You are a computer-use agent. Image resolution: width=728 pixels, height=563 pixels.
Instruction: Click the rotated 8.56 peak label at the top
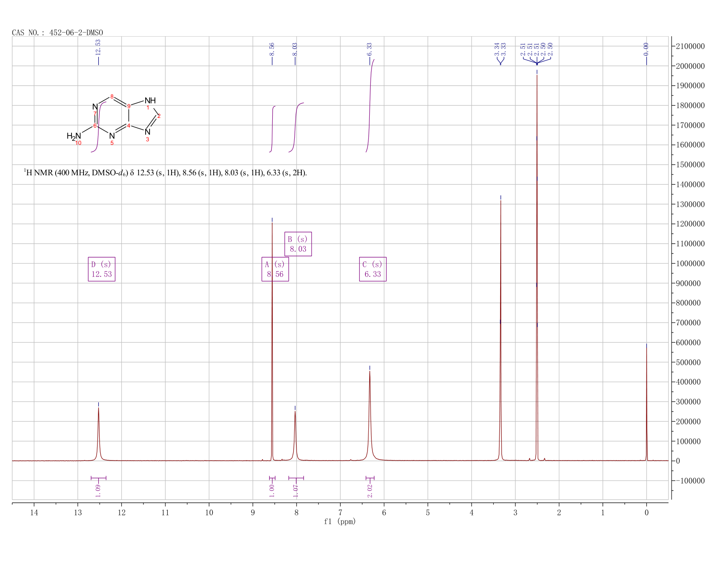[272, 49]
